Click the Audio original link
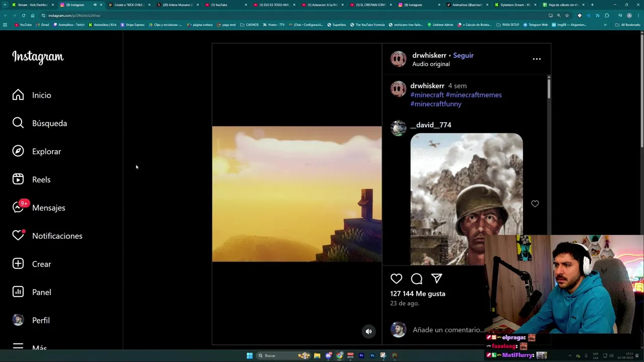Screen dimensions: 644x362 (431, 64)
